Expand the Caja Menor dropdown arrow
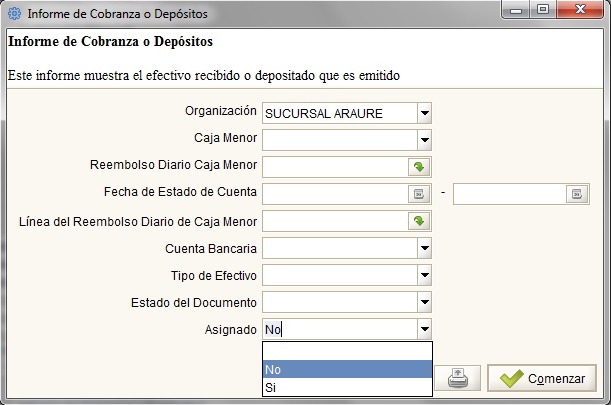This screenshot has width=611, height=405. (424, 140)
